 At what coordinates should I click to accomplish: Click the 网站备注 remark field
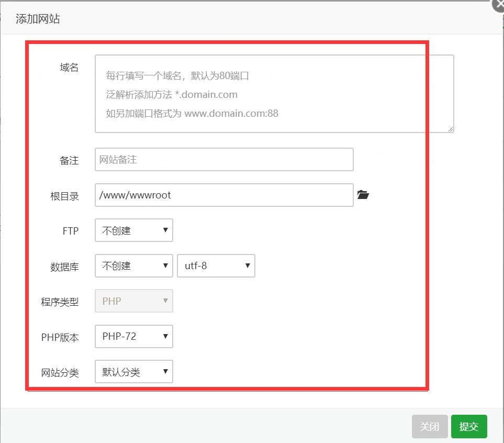(x=224, y=160)
